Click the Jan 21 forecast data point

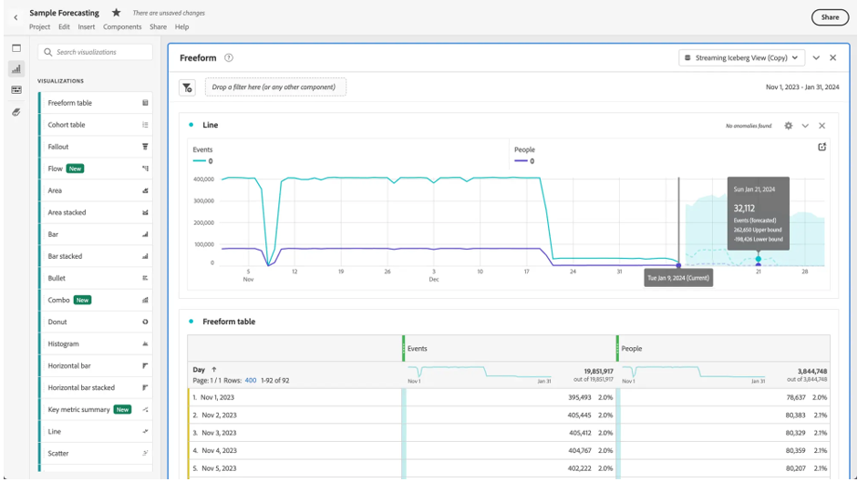click(x=758, y=259)
